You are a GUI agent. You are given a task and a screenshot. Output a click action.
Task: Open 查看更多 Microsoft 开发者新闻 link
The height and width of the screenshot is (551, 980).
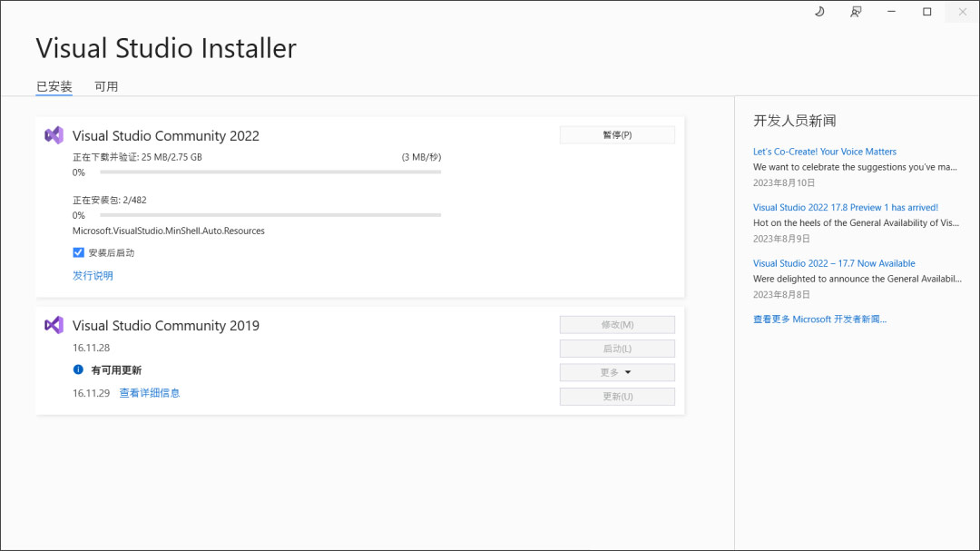tap(819, 320)
